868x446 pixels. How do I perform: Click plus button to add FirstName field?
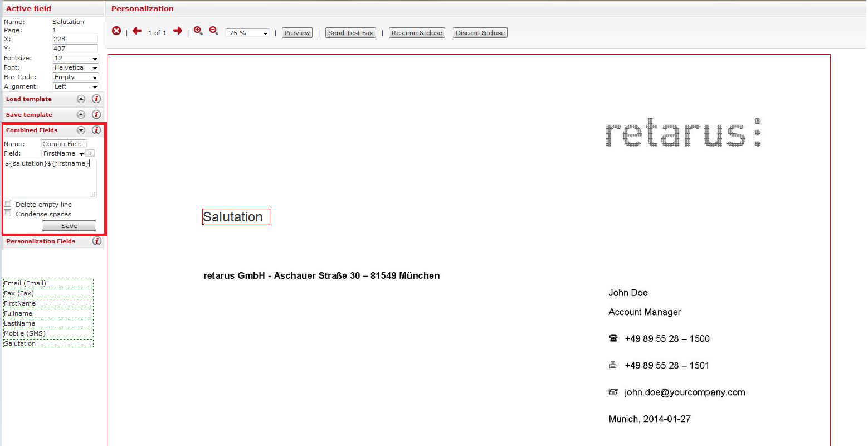90,153
